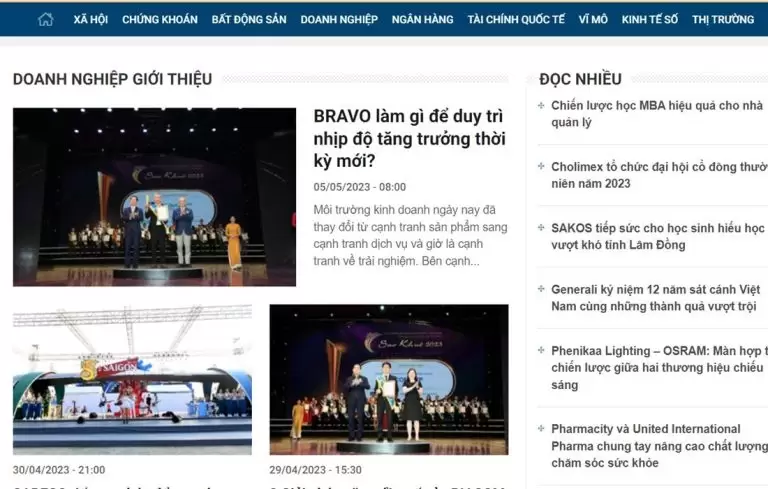Image resolution: width=768 pixels, height=489 pixels.
Task: Open the BRAVO growth article headline
Action: click(409, 139)
